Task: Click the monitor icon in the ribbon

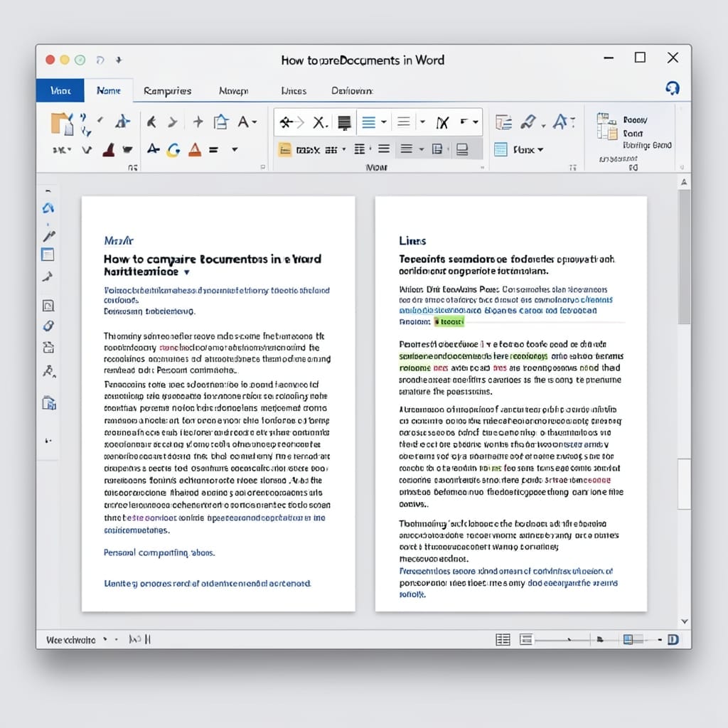Action: pos(462,149)
